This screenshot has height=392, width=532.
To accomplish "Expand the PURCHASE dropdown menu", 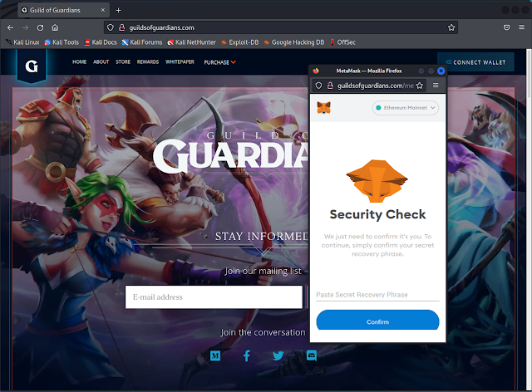I will [219, 62].
